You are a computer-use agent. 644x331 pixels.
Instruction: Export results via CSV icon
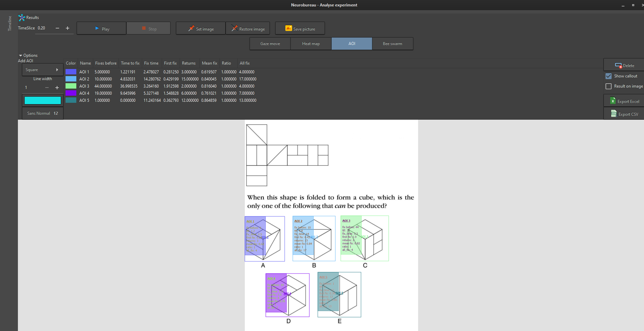point(614,114)
